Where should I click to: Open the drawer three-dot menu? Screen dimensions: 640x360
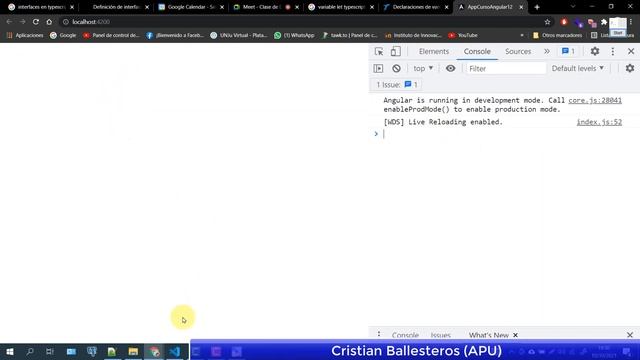pyautogui.click(x=379, y=335)
